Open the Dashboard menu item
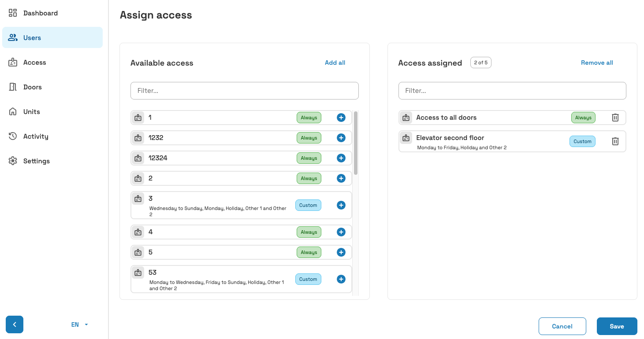Image resolution: width=644 pixels, height=339 pixels. click(52, 13)
